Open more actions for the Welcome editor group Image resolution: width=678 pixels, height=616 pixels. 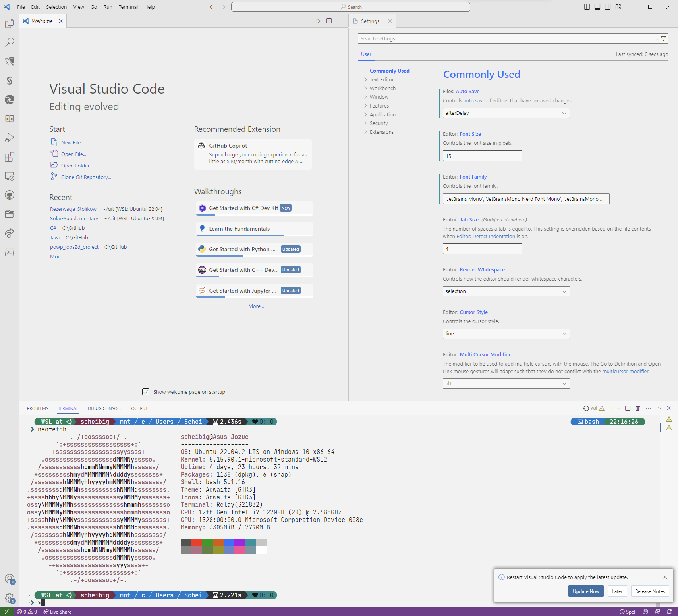339,21
